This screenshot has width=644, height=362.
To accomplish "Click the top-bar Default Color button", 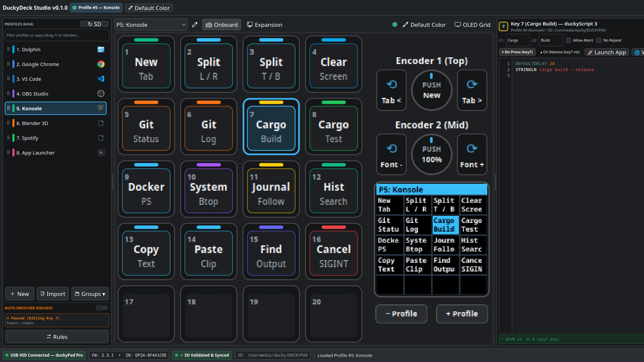I will click(x=149, y=8).
